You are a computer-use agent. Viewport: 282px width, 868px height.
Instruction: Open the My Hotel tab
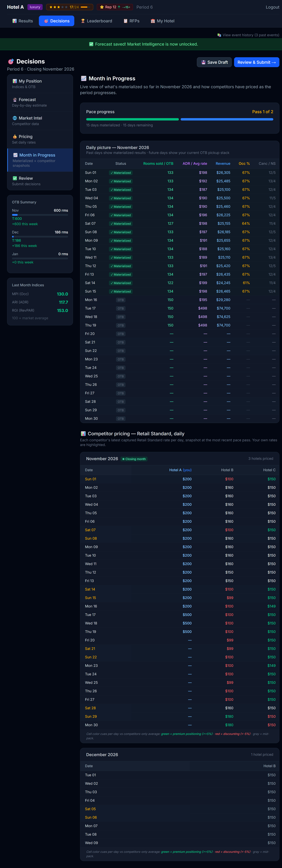[x=162, y=21]
